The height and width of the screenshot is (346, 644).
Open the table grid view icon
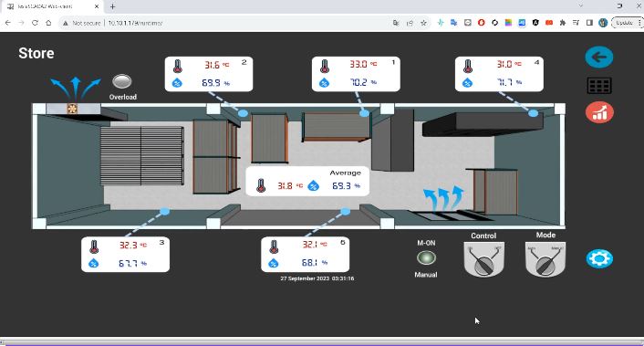599,86
